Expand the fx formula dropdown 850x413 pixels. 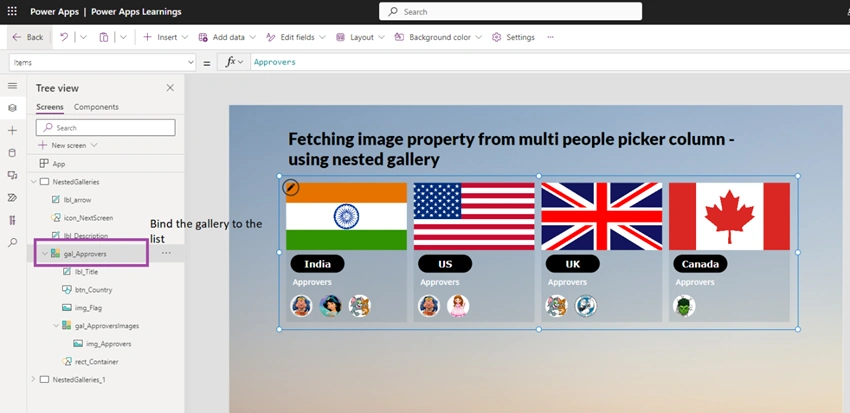(234, 62)
